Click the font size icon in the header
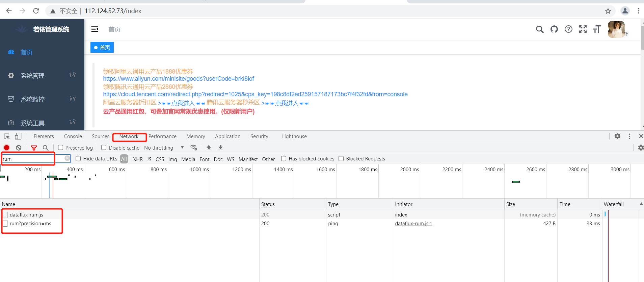644x282 pixels. point(597,29)
